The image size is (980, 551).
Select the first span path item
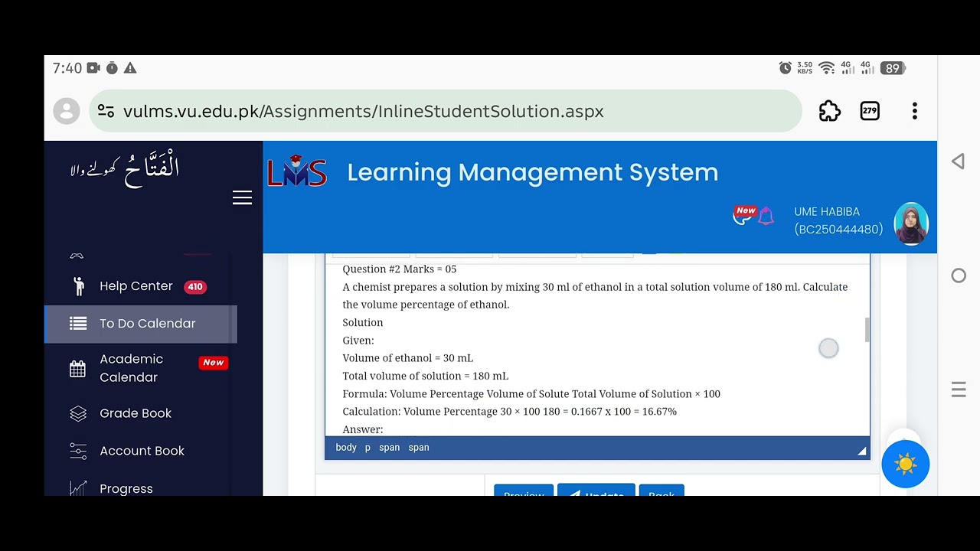pos(389,448)
